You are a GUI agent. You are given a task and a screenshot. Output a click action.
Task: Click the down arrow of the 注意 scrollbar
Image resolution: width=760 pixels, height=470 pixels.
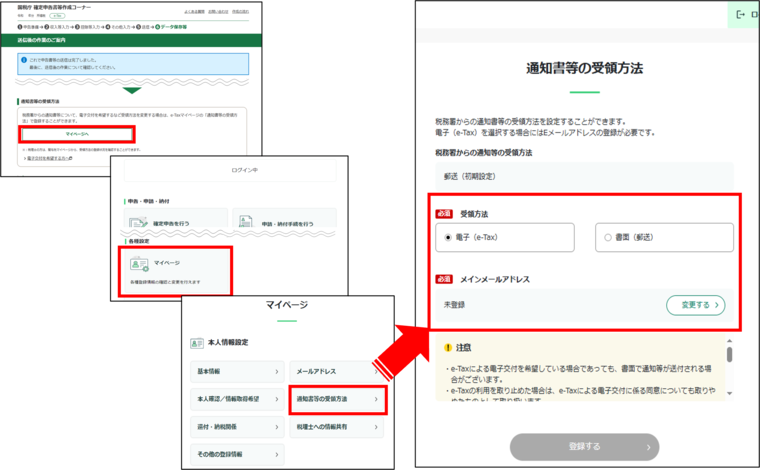point(729,393)
